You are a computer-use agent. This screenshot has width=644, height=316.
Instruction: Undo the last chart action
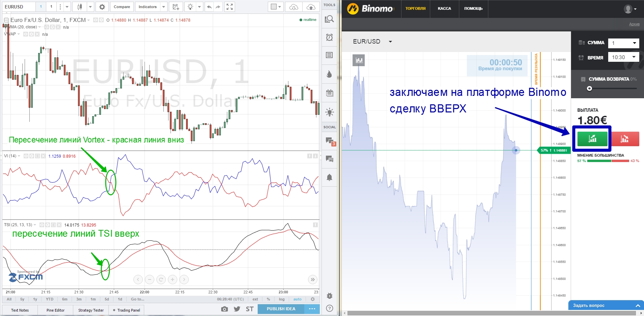tap(209, 7)
